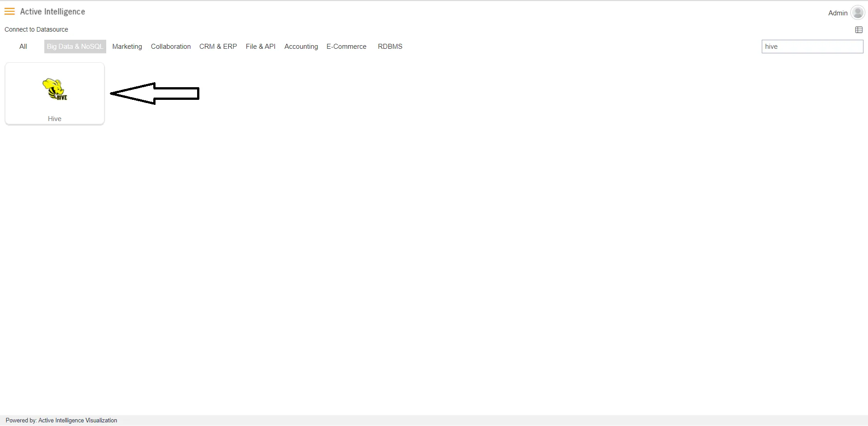Viewport: 868px width, 426px height.
Task: Select the All category tab
Action: click(23, 47)
